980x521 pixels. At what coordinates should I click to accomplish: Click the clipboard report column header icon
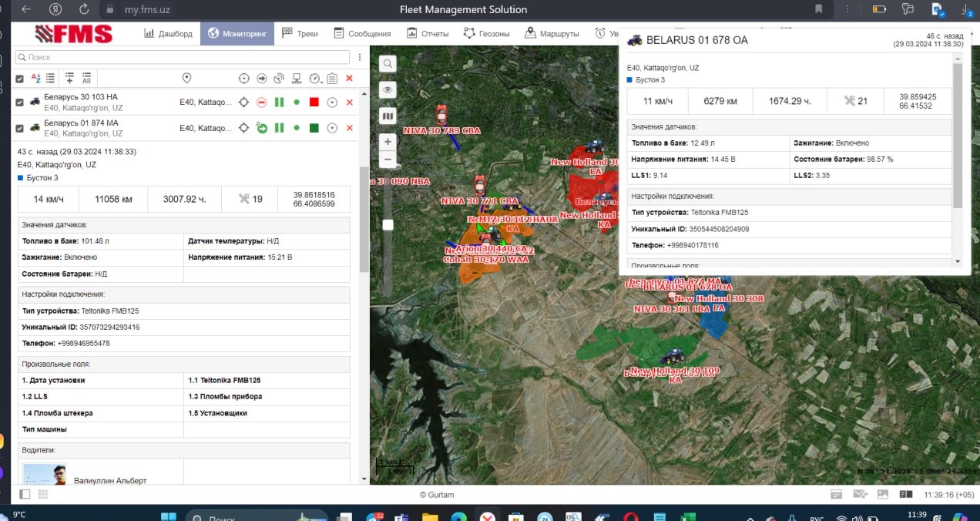pos(332,79)
